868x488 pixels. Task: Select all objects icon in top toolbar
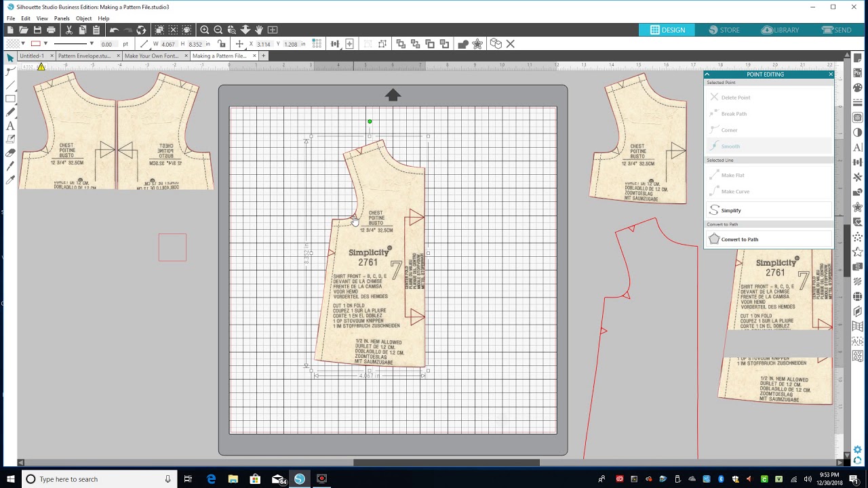159,30
